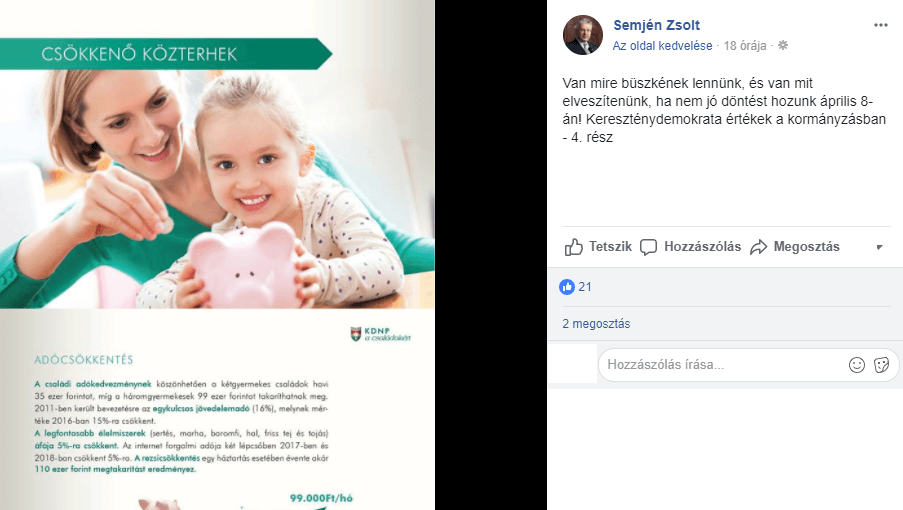Click the Megosztás button text

806,246
